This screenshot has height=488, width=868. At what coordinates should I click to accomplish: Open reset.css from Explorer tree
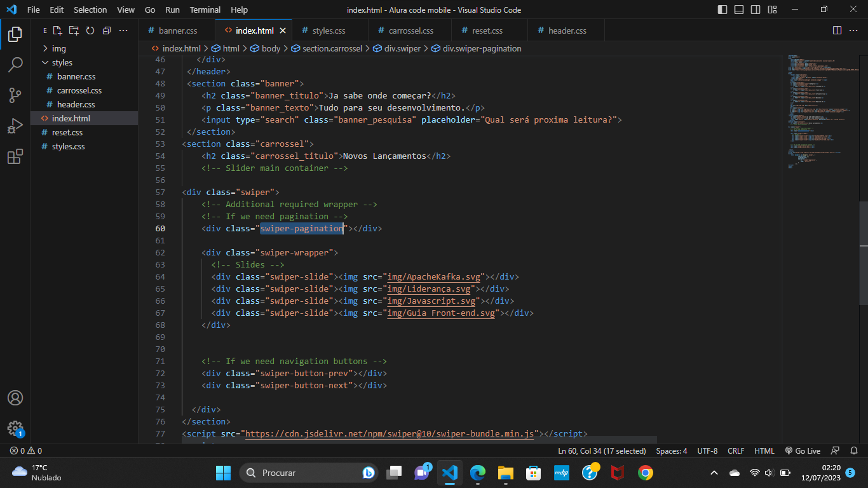coord(84,132)
